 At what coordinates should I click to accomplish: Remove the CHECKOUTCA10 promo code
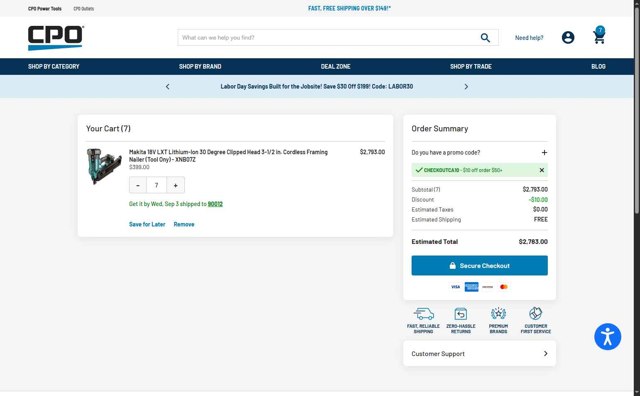(542, 170)
